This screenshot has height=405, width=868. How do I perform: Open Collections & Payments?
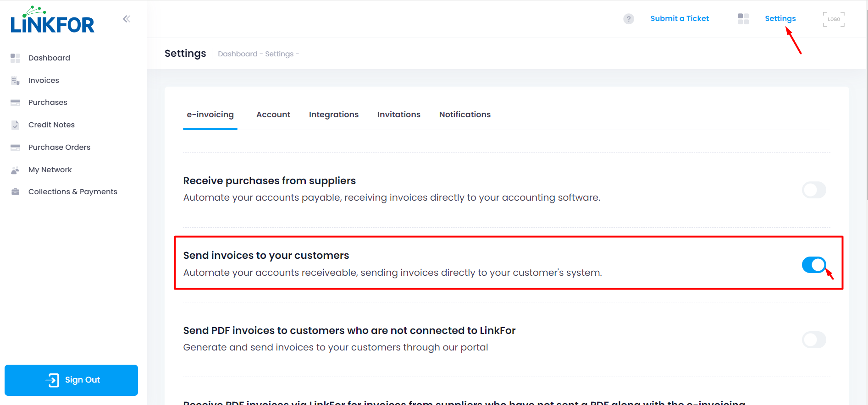[73, 192]
